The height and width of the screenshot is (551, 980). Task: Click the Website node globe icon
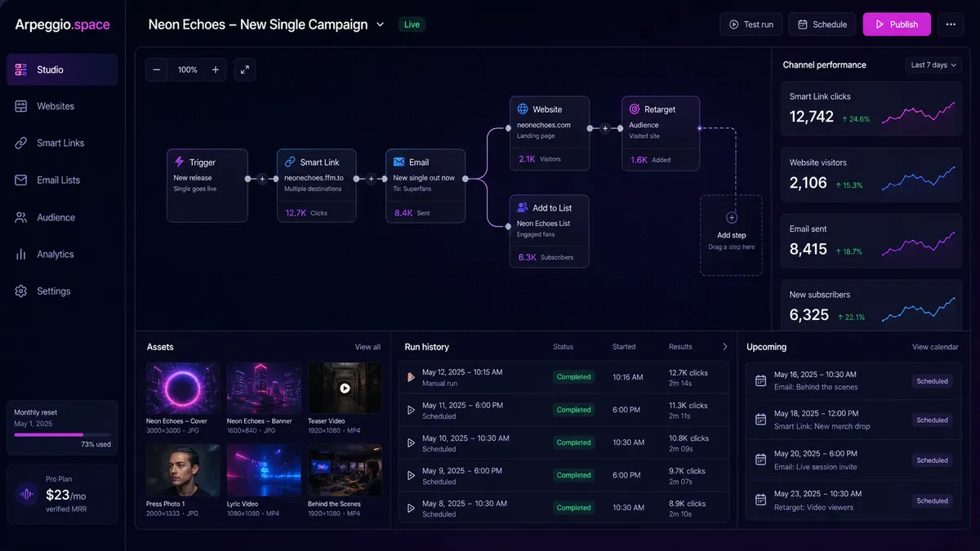[x=523, y=109]
